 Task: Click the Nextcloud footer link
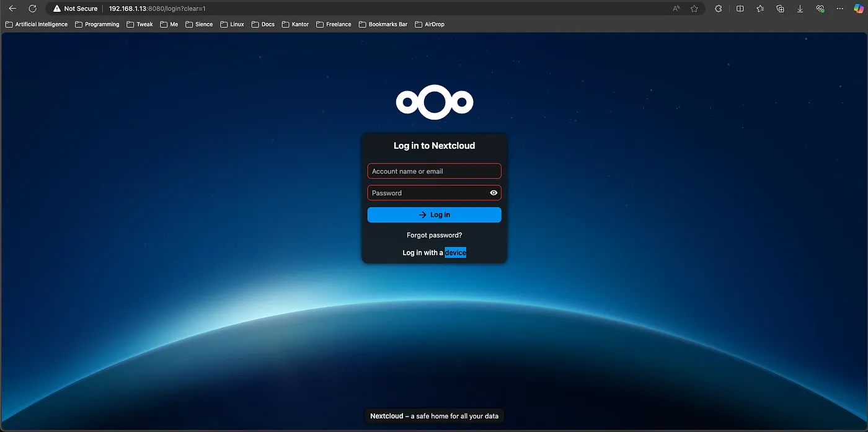[x=386, y=416]
